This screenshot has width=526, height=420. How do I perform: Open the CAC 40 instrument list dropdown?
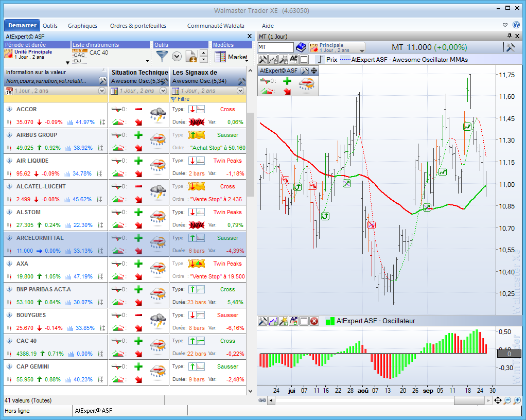(147, 61)
